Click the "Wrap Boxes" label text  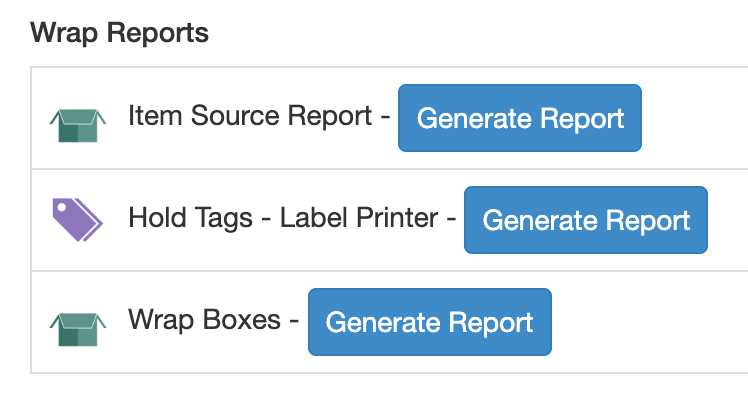(x=204, y=320)
